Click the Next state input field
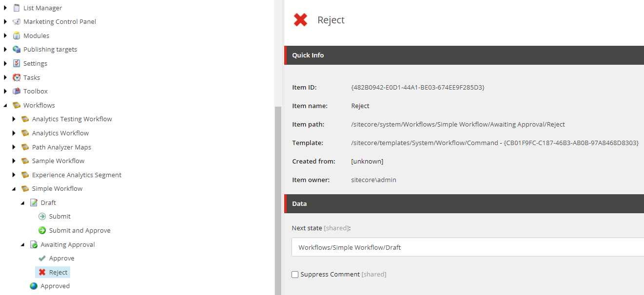The image size is (644, 295). (x=468, y=247)
